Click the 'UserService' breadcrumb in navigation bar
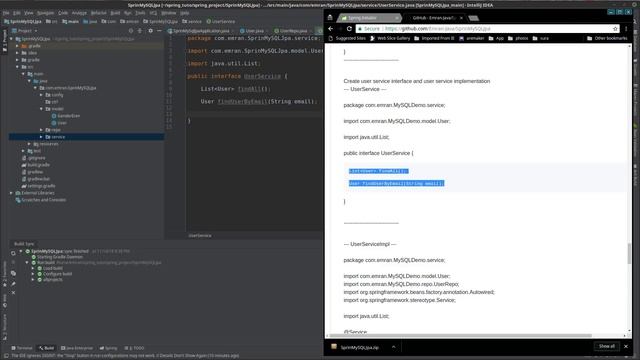 coord(220,21)
